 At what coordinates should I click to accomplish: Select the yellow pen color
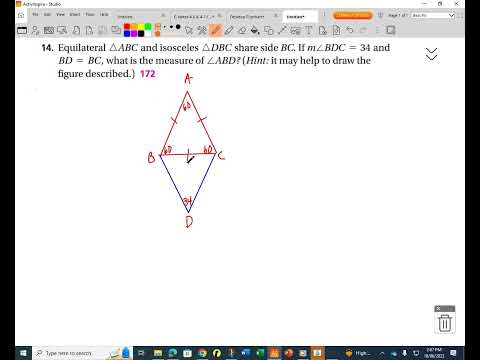(141, 27)
